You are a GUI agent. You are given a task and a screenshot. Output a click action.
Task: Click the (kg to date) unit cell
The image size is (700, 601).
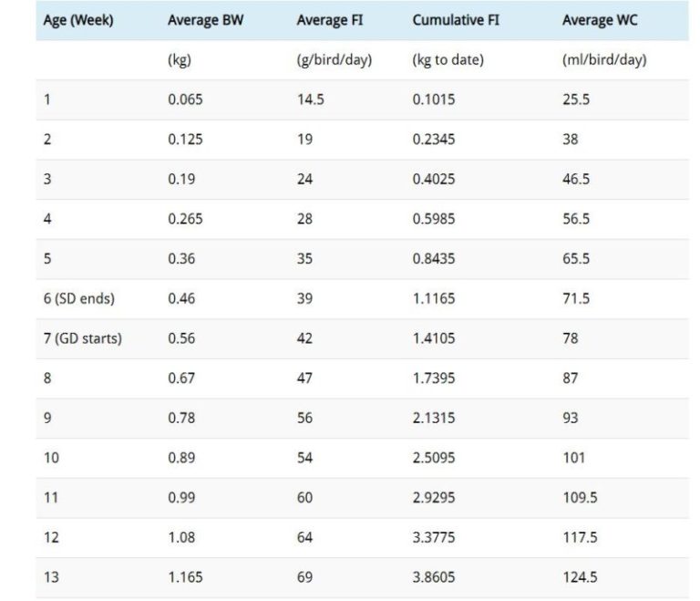coord(448,60)
